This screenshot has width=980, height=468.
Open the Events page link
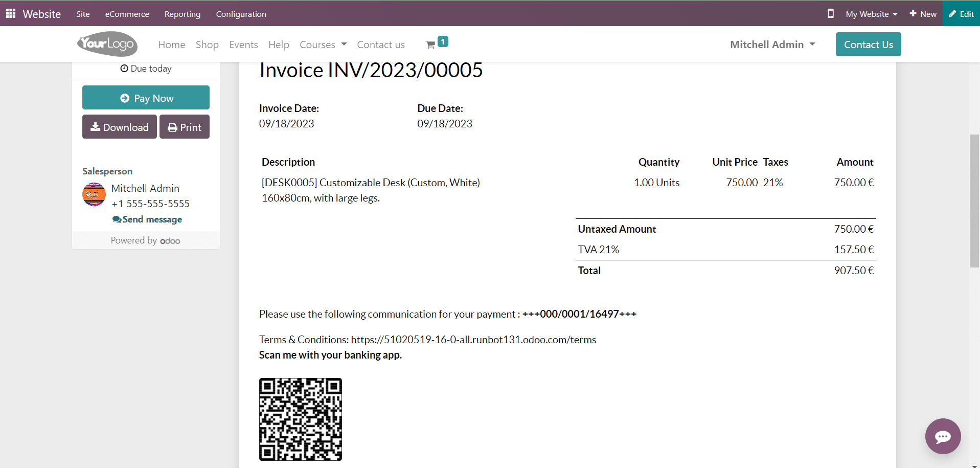tap(243, 44)
